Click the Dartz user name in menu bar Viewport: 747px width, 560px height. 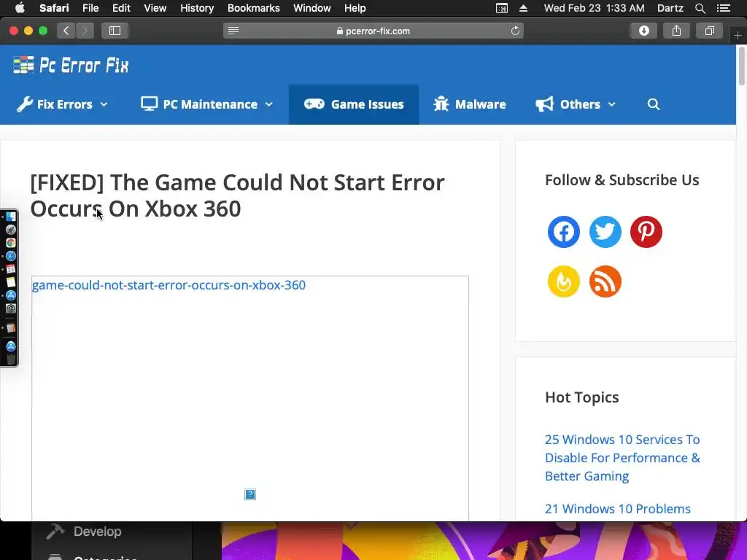coord(670,8)
